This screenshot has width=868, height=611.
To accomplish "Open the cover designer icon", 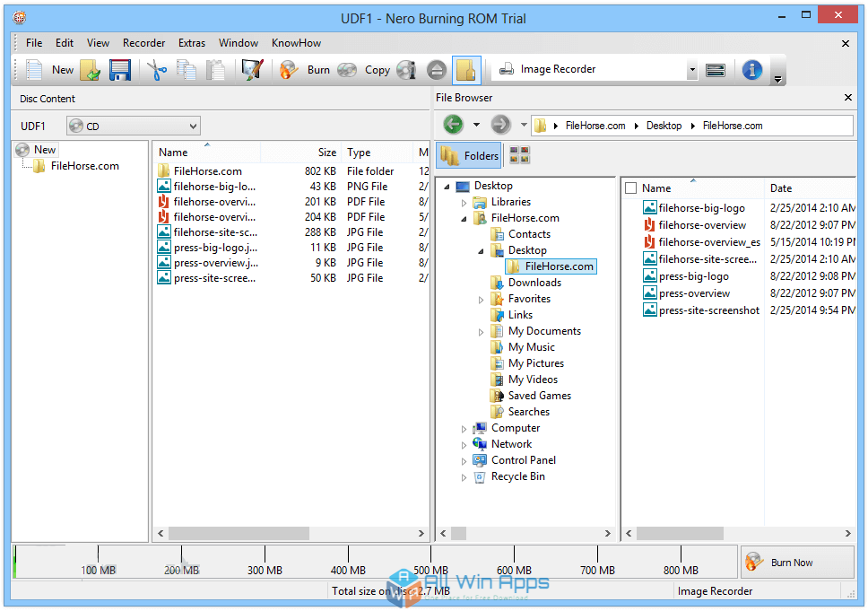I will [x=253, y=70].
